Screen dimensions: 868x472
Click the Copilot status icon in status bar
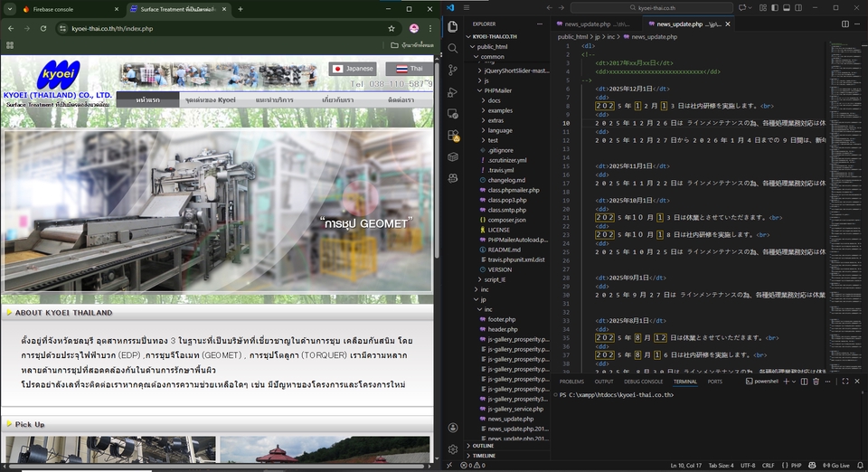812,466
